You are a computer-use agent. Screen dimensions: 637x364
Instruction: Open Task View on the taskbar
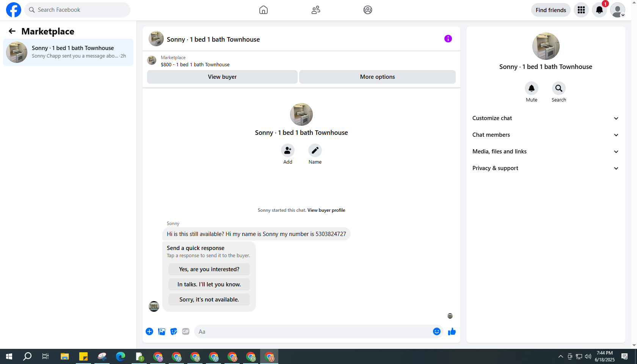[x=45, y=356]
